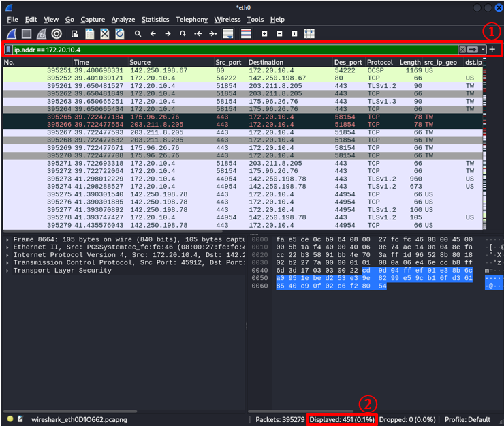Close the capture file using the X file icon
Image resolution: width=504 pixels, height=426 pixels.
[x=105, y=33]
